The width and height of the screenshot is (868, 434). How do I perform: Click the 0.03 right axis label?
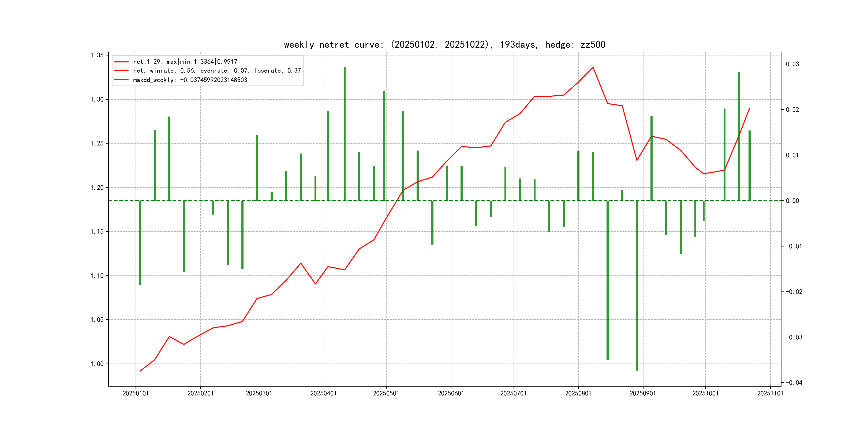tap(792, 64)
